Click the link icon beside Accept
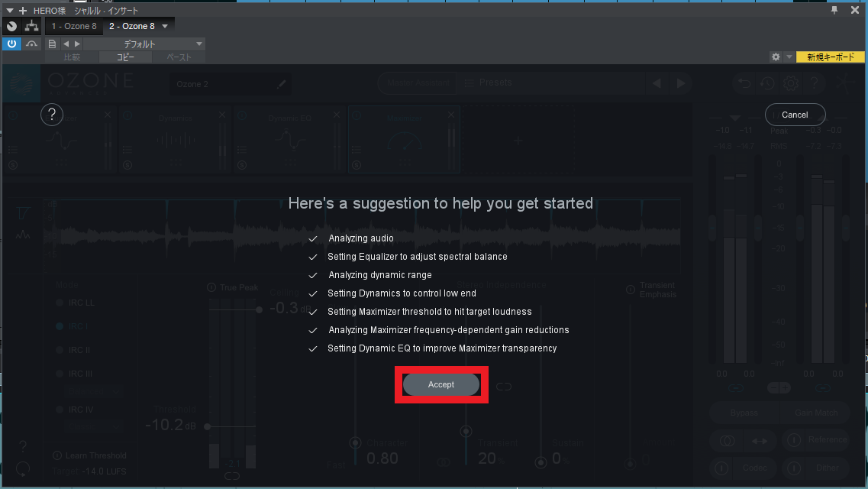 coord(504,387)
